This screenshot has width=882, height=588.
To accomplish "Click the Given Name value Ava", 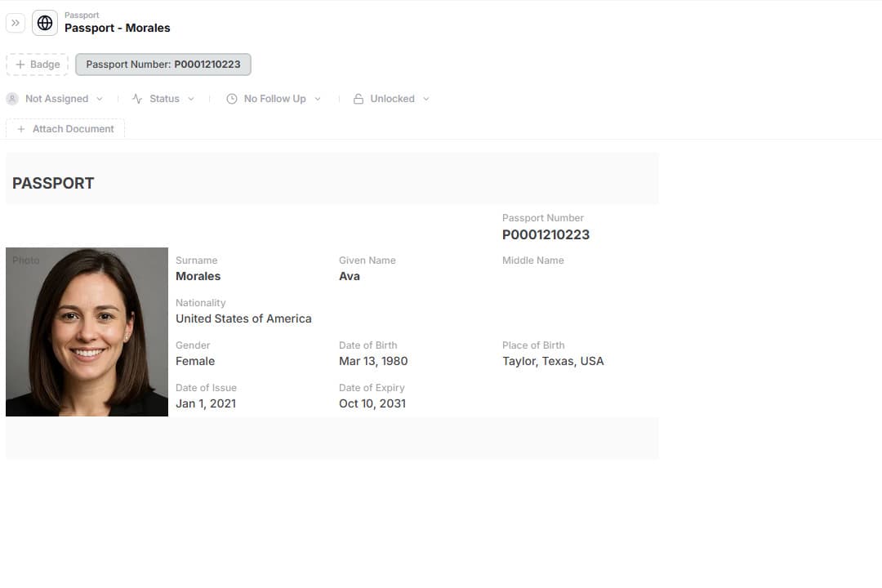I will pyautogui.click(x=350, y=276).
